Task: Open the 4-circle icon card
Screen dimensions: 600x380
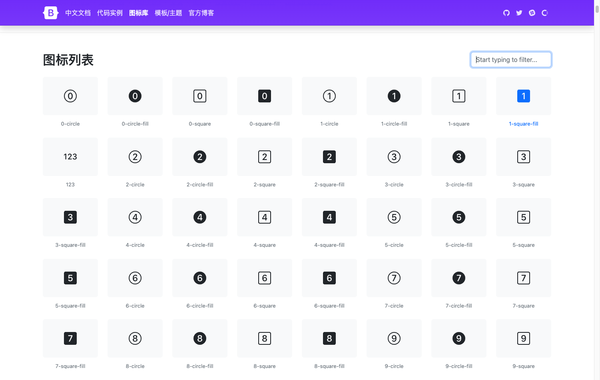Action: pyautogui.click(x=135, y=217)
